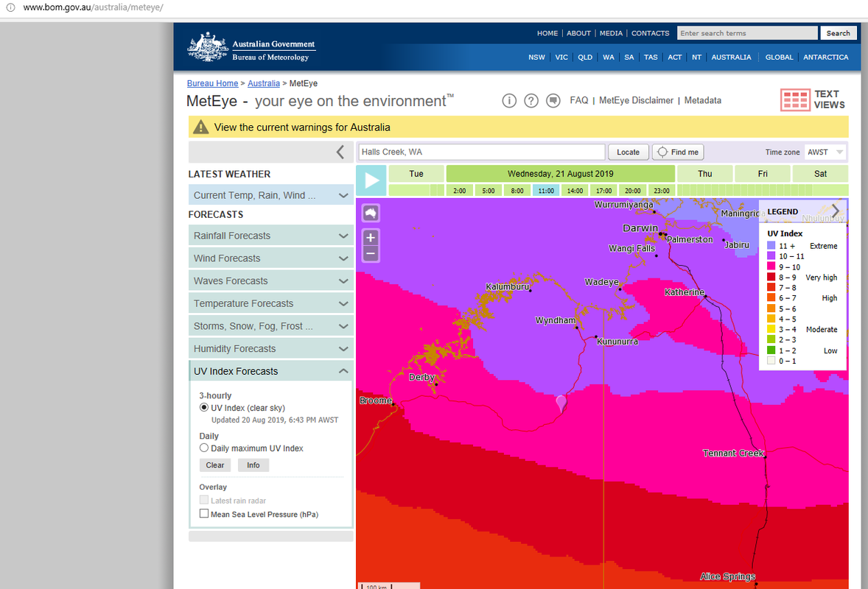Open the NSW state menu item
868x589 pixels.
[536, 57]
